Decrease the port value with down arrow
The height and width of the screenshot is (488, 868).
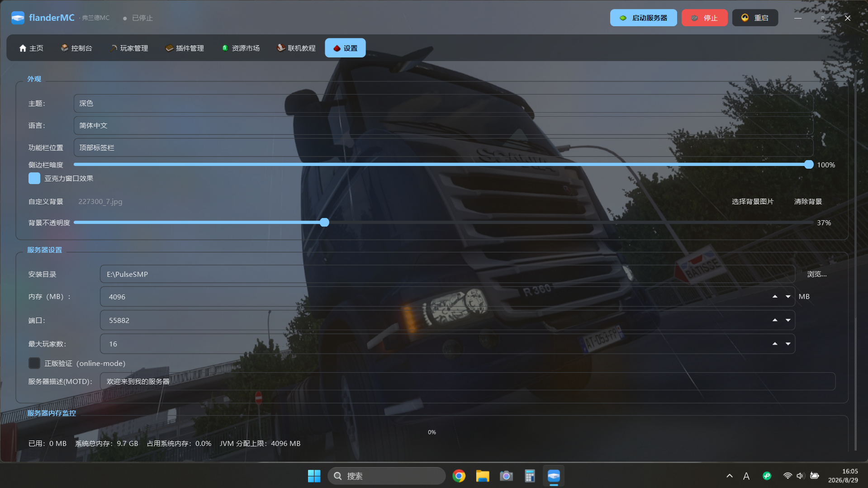(x=788, y=320)
